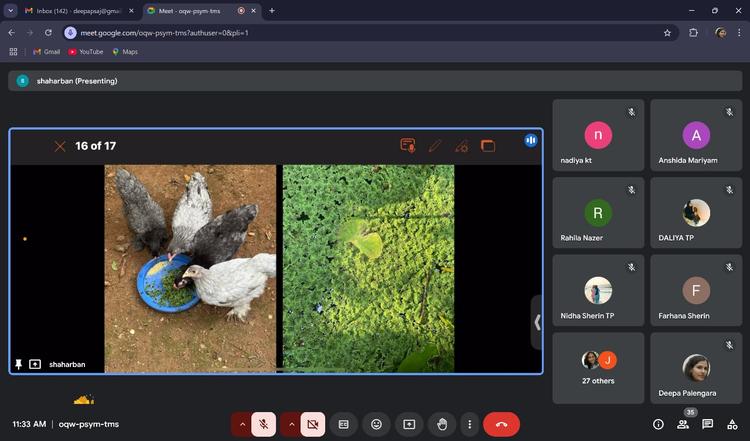Click the '27 others' participants tile

pos(598,367)
